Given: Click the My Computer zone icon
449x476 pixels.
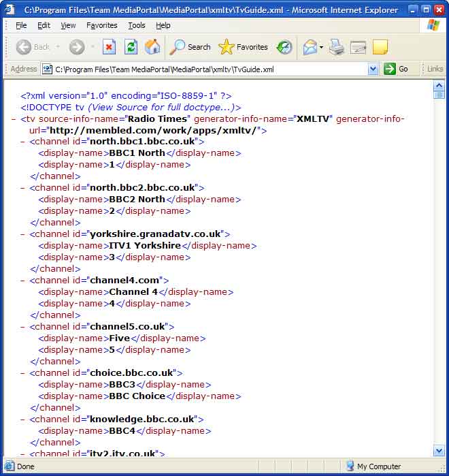Looking at the screenshot, I should 350,466.
